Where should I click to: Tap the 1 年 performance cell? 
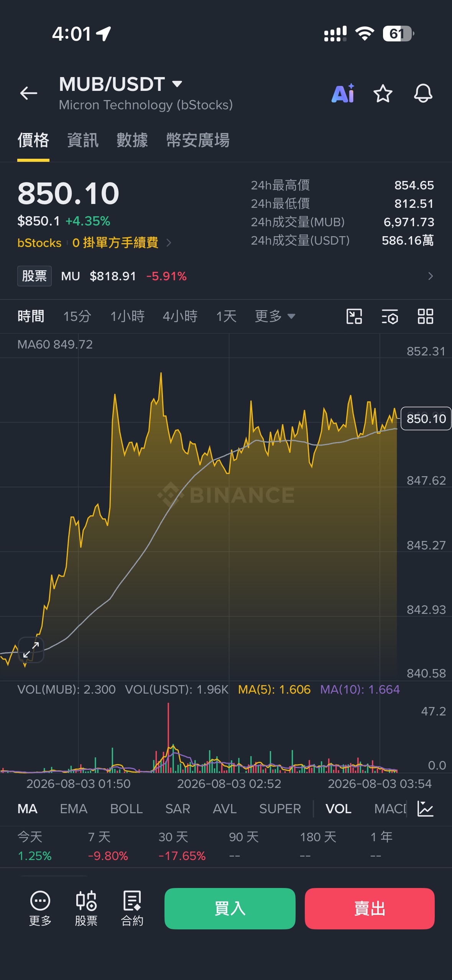381,846
